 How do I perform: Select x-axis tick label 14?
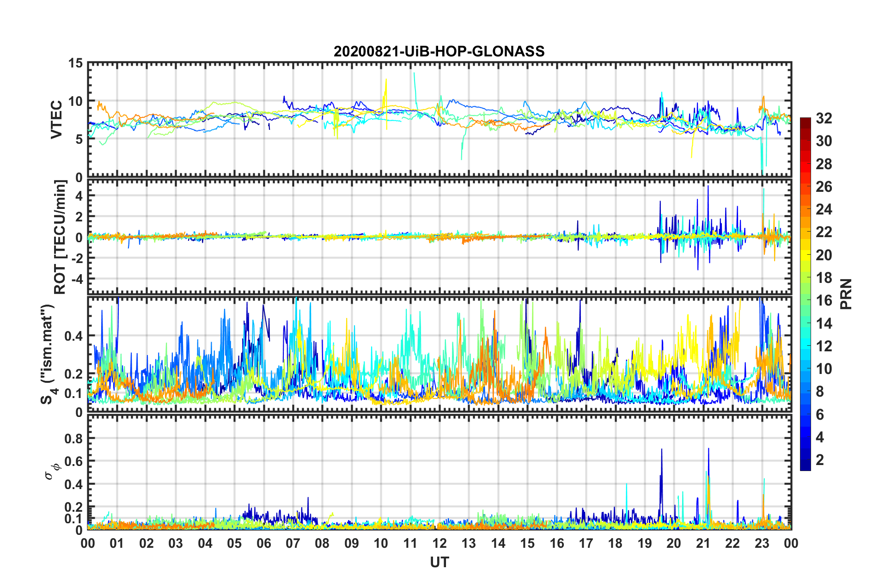[498, 543]
